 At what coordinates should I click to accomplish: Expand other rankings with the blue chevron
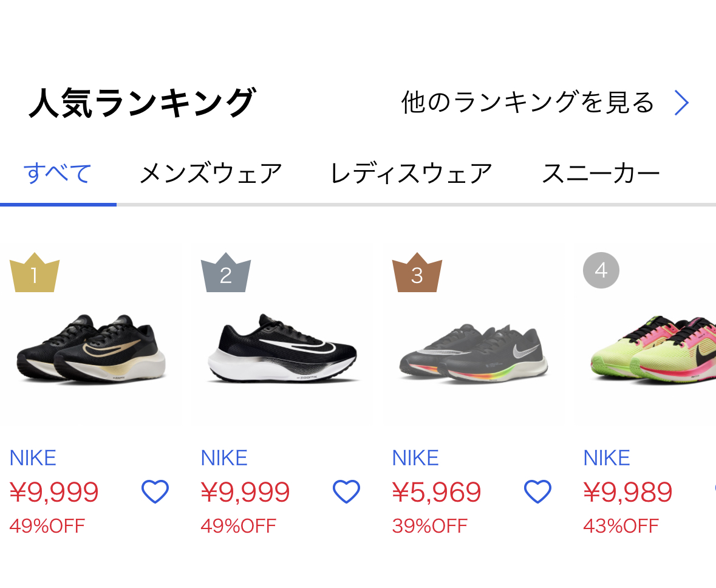click(681, 103)
